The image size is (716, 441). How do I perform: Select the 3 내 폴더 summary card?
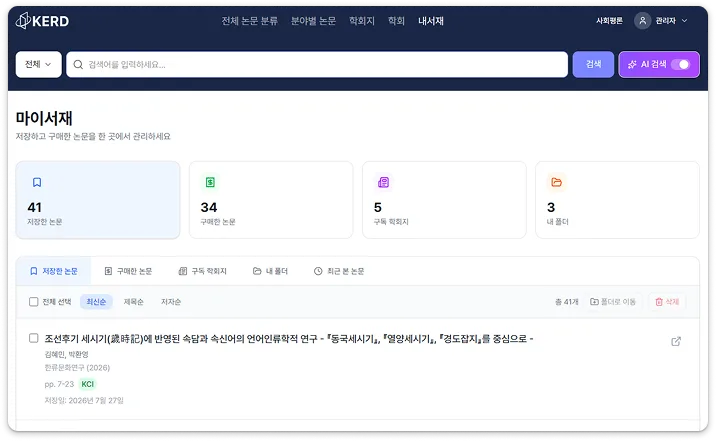(x=617, y=200)
